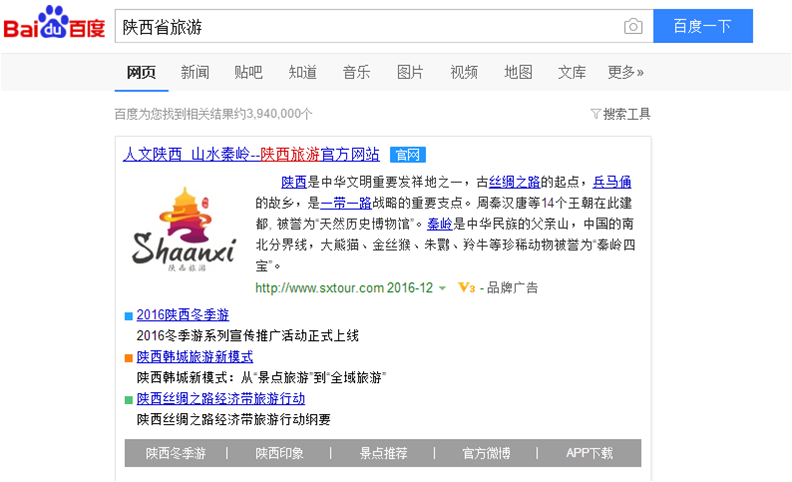
Task: Click 陕西印象 in gray bar
Action: (279, 453)
